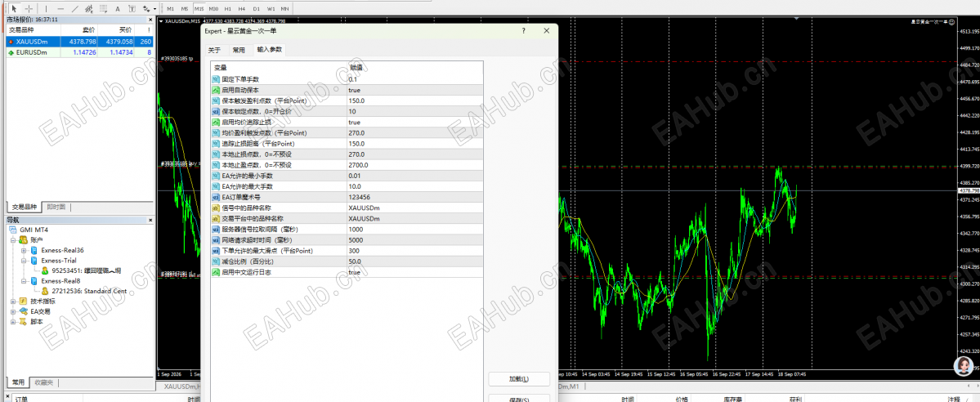Select XAUUSDm row in Market Watch

tap(79, 42)
